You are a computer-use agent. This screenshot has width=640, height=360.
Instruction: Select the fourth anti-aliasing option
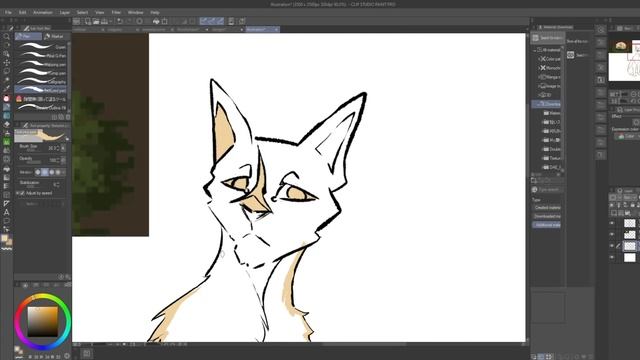click(58, 172)
